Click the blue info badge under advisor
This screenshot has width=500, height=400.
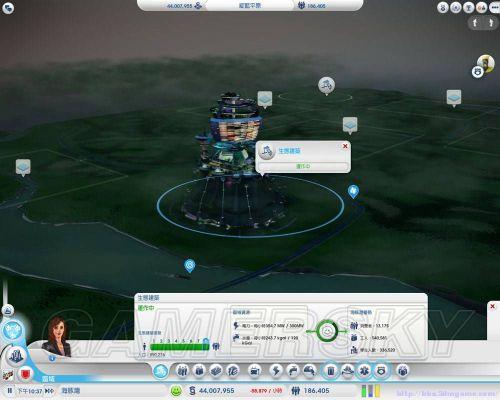point(52,358)
